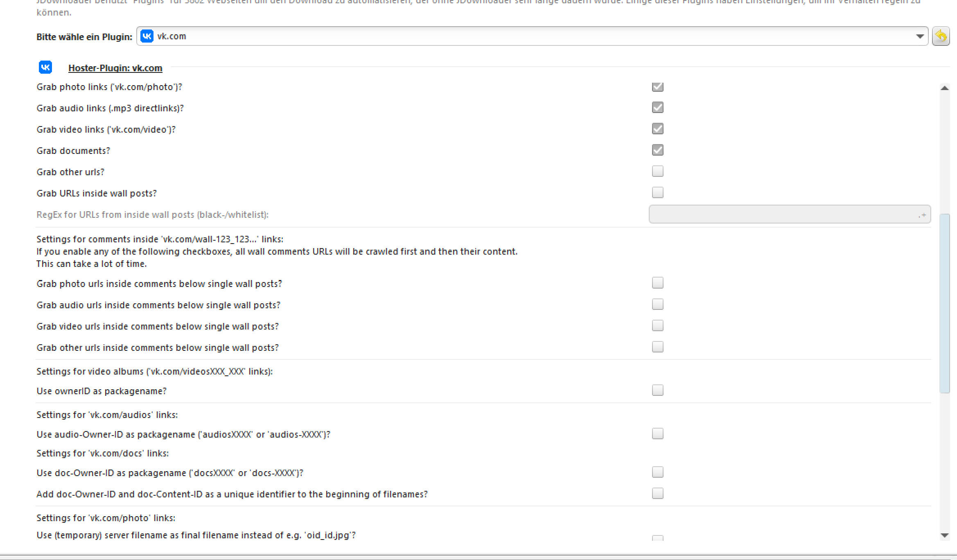Enable Grab URLs inside wall posts
Screen dimensions: 957x560
pyautogui.click(x=658, y=193)
